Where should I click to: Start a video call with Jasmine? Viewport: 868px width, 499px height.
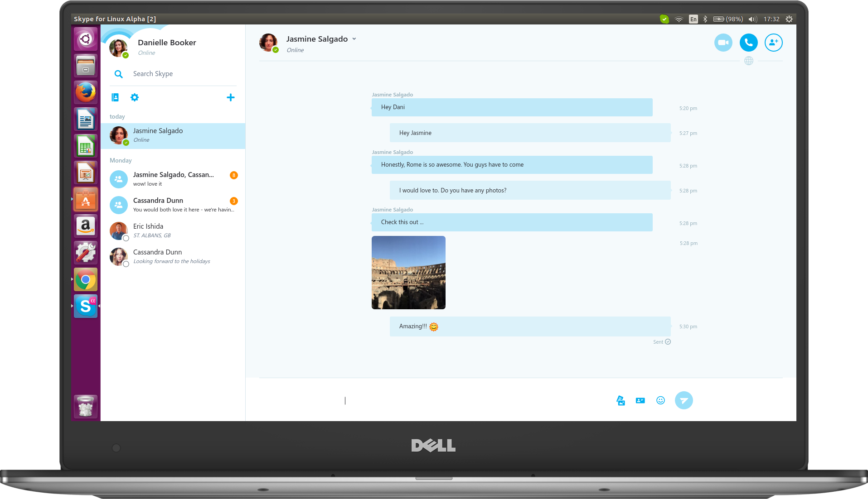[723, 43]
